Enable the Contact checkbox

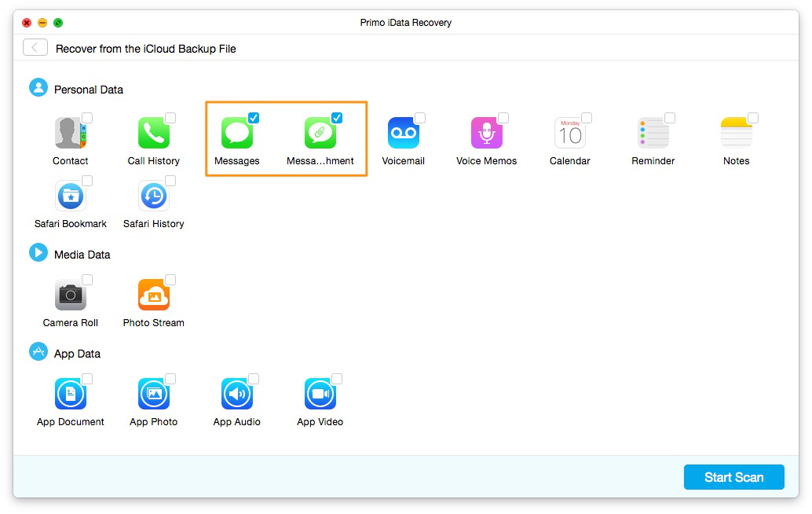click(x=87, y=118)
